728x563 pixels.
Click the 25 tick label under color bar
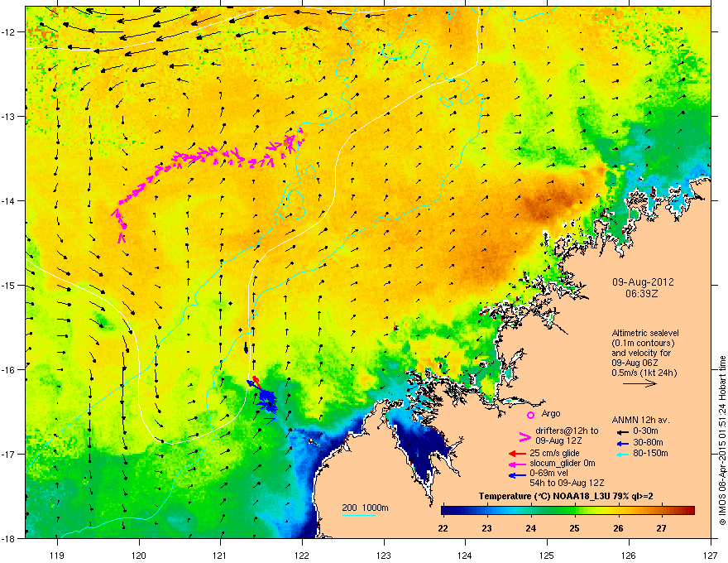(x=574, y=528)
